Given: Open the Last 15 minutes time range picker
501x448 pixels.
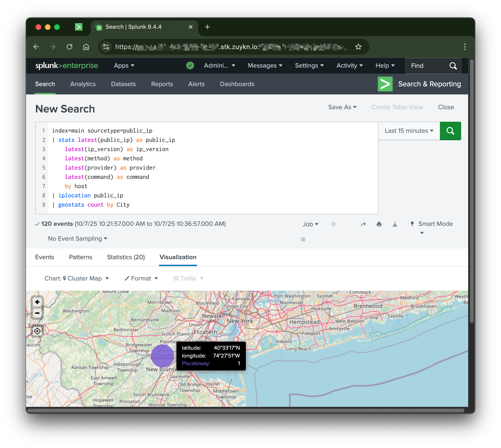Looking at the screenshot, I should tap(408, 131).
